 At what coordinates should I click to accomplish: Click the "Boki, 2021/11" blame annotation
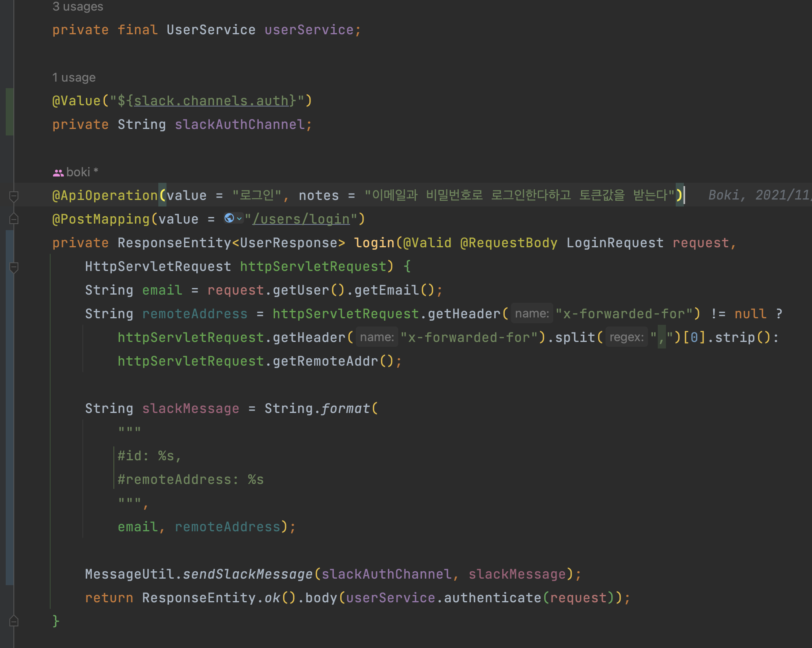coord(758,195)
